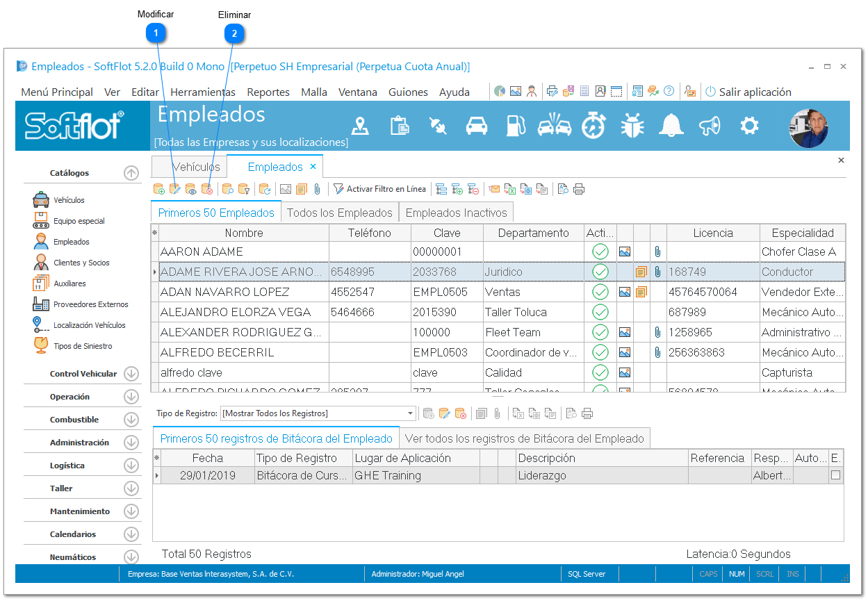The width and height of the screenshot is (868, 601).
Task: Toggle active status for ADAN NAVARRO LOPEZ
Action: point(600,292)
